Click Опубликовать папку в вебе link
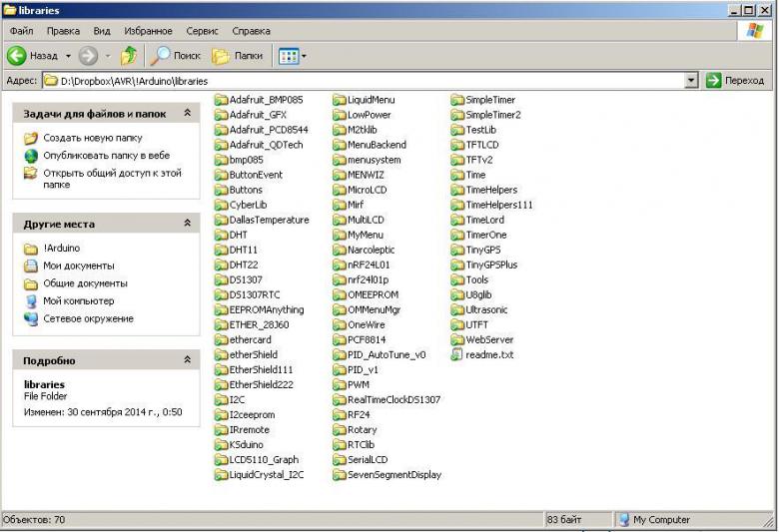 [x=106, y=155]
